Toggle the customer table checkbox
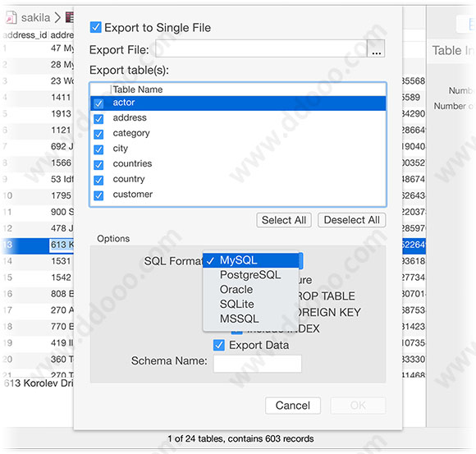Viewport: 476px width, 454px height. pyautogui.click(x=98, y=195)
